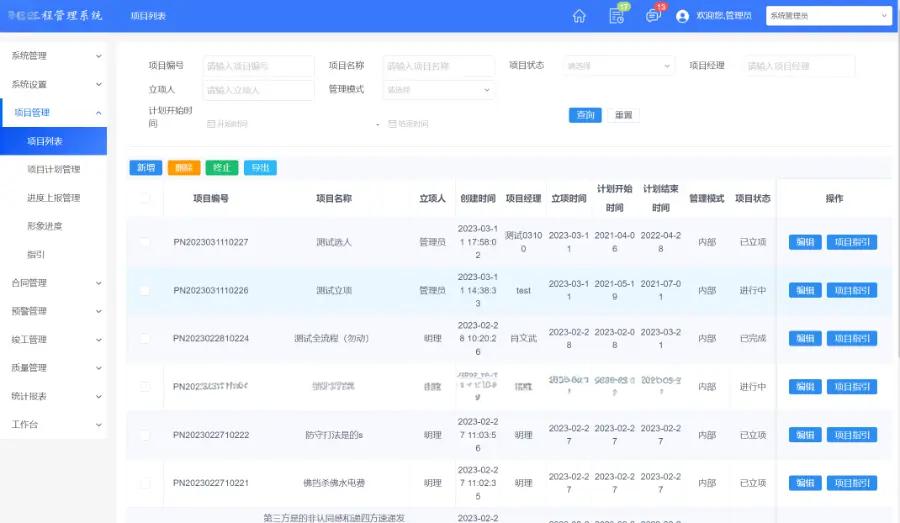The width and height of the screenshot is (900, 523).
Task: Check the row PN2023022710221
Action: click(x=145, y=483)
